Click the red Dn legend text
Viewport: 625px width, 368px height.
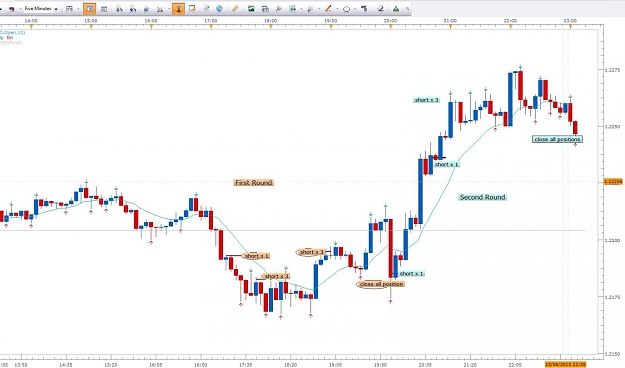click(x=10, y=37)
